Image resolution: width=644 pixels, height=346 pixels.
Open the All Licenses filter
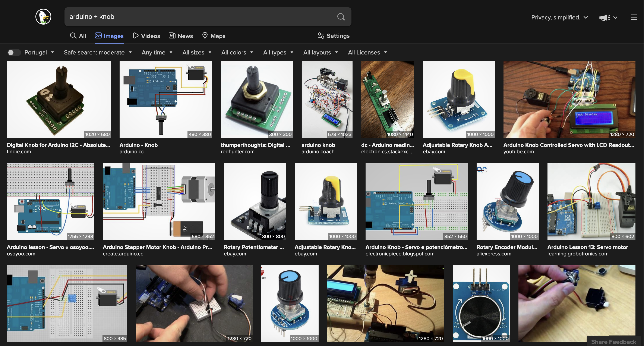367,53
